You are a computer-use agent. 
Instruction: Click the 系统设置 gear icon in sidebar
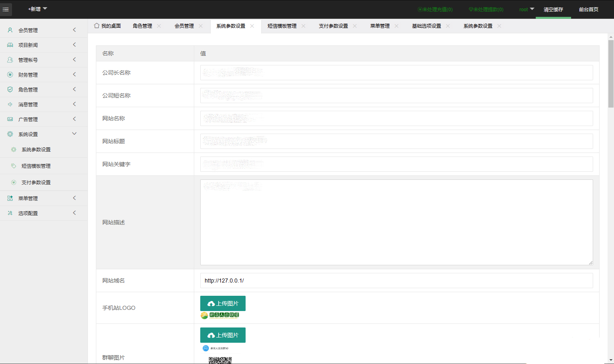[x=10, y=134]
